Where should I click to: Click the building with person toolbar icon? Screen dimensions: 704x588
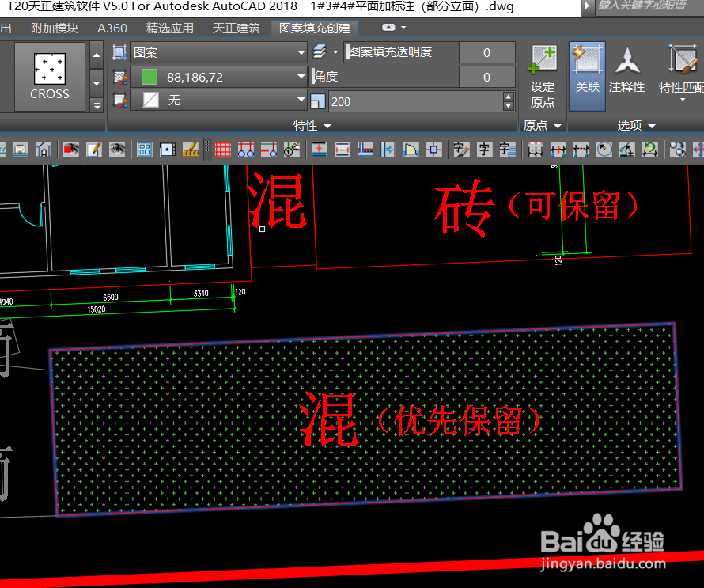[x=43, y=149]
